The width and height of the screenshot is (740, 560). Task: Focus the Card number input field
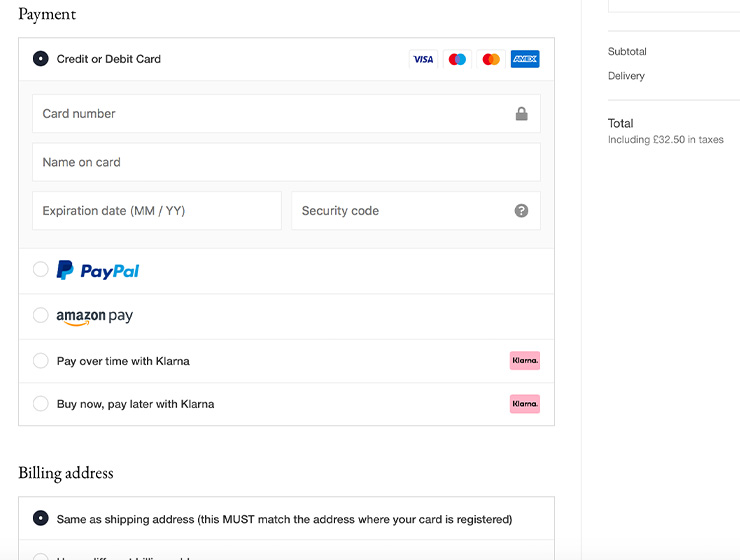click(x=270, y=114)
